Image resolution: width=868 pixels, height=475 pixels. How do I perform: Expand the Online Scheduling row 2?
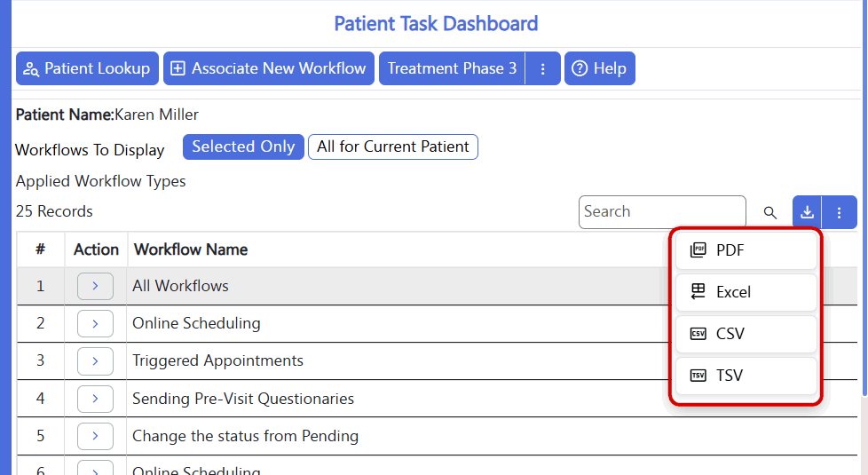pyautogui.click(x=95, y=323)
